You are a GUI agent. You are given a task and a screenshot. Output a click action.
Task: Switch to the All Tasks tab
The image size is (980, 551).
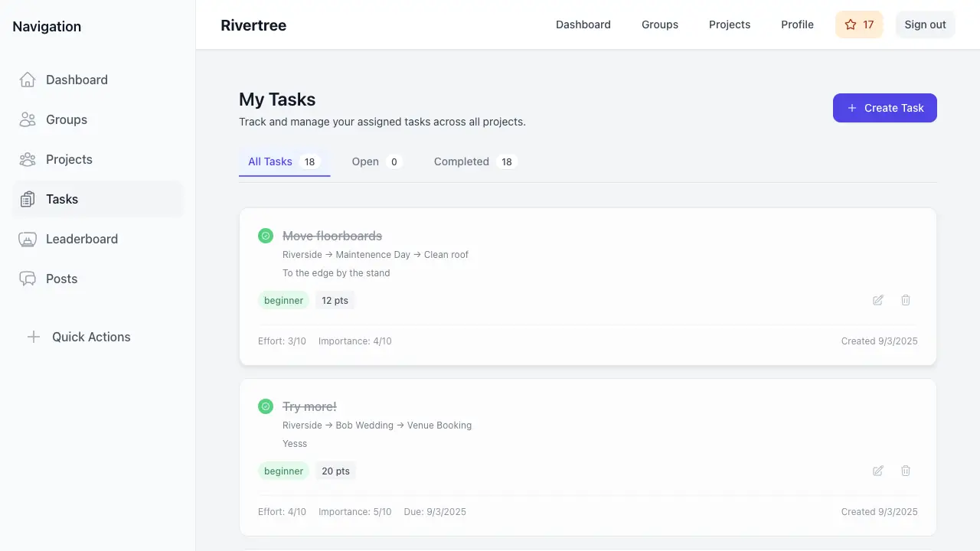[x=284, y=161]
